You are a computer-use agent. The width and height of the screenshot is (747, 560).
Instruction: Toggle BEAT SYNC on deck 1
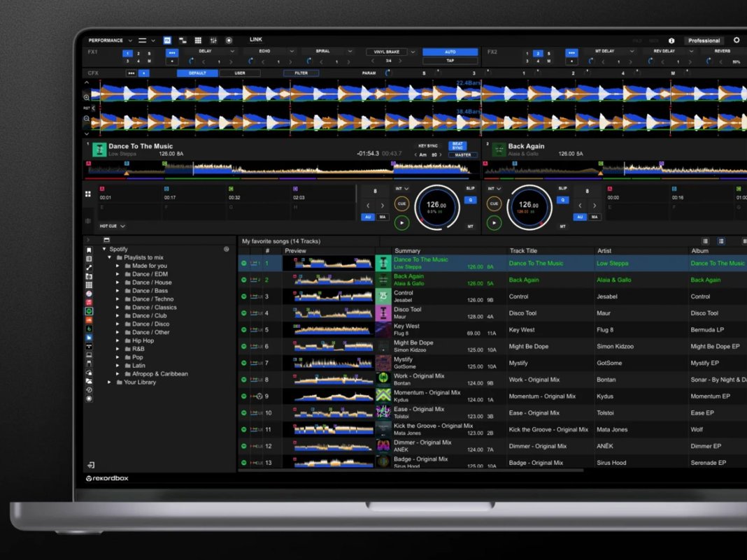(457, 146)
